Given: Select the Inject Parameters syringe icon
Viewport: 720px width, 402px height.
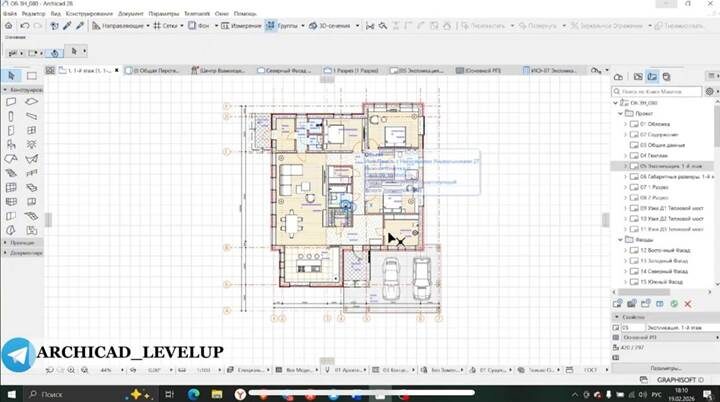Looking at the screenshot, I should 80,26.
